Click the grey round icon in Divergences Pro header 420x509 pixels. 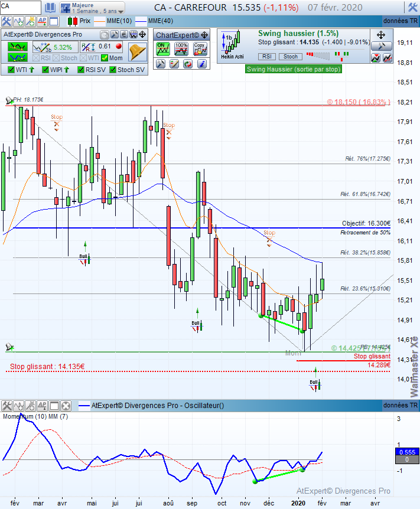[x=105, y=35]
